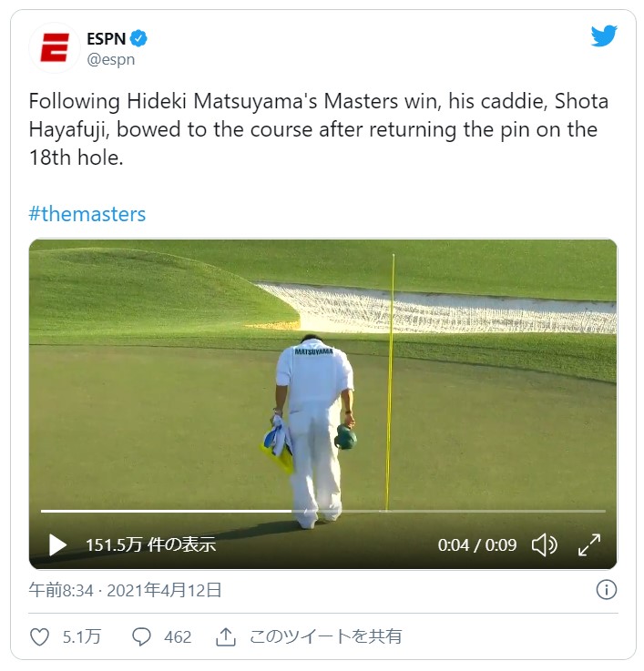
Task: Click the blue verified badge next to ESPN
Action: coord(138,38)
